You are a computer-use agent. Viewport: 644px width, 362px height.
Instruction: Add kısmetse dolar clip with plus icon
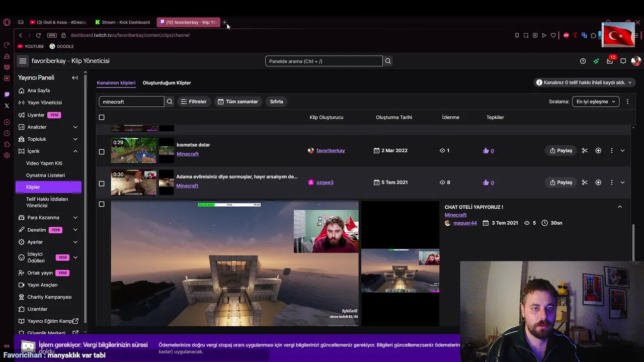(x=598, y=150)
